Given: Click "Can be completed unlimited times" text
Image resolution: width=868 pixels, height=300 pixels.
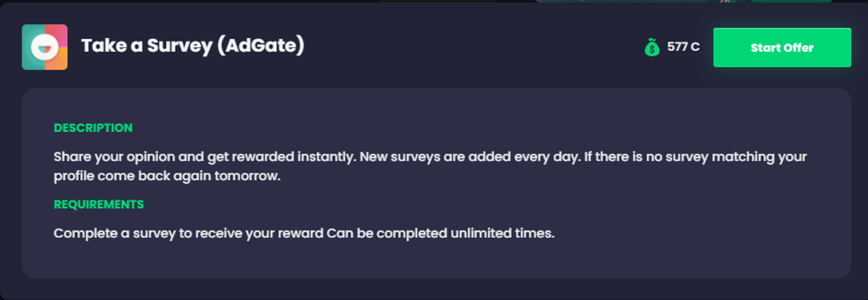Looking at the screenshot, I should point(441,233).
